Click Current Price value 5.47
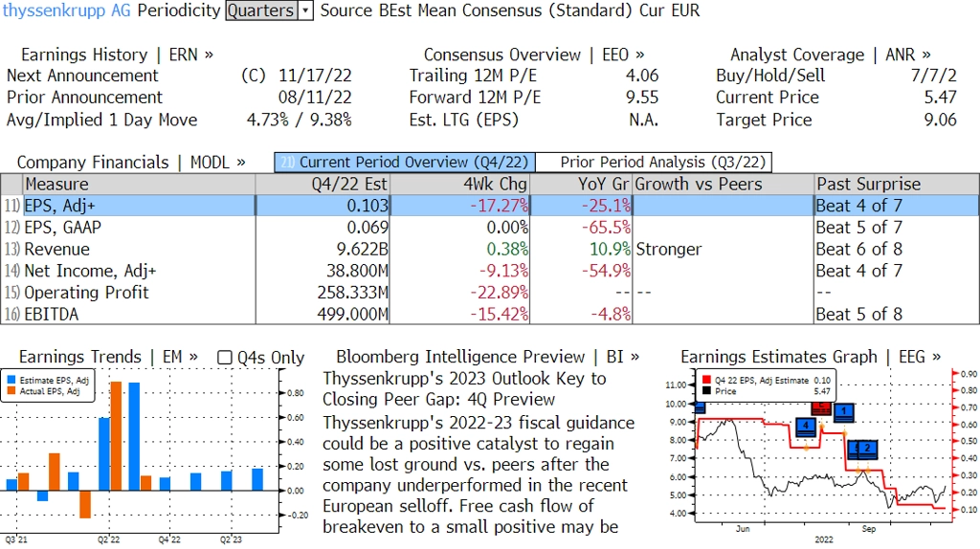The image size is (980, 549). [x=941, y=98]
